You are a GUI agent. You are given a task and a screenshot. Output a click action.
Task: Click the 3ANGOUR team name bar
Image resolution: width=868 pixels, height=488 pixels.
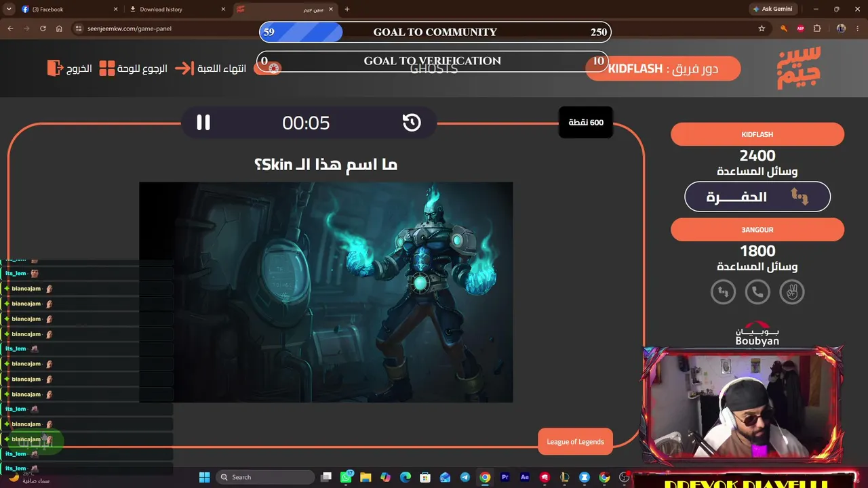[757, 230]
